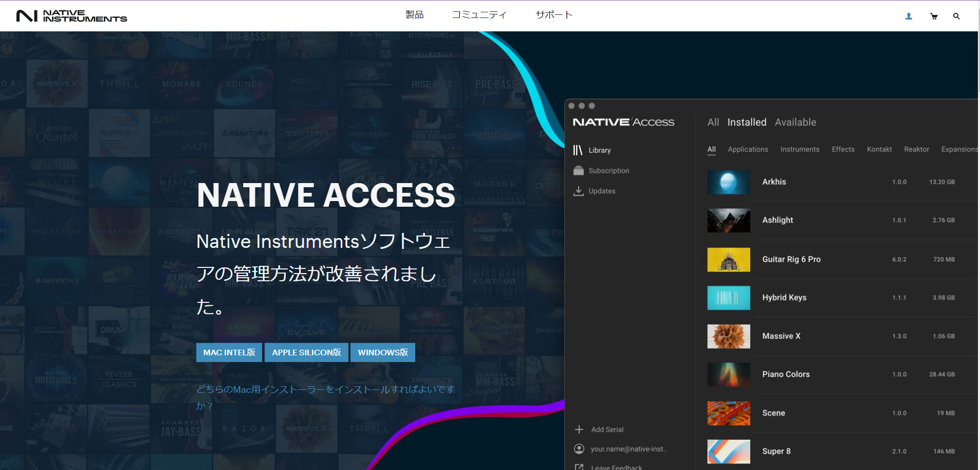Click the Library sidebar label
The image size is (980, 470).
(x=600, y=150)
